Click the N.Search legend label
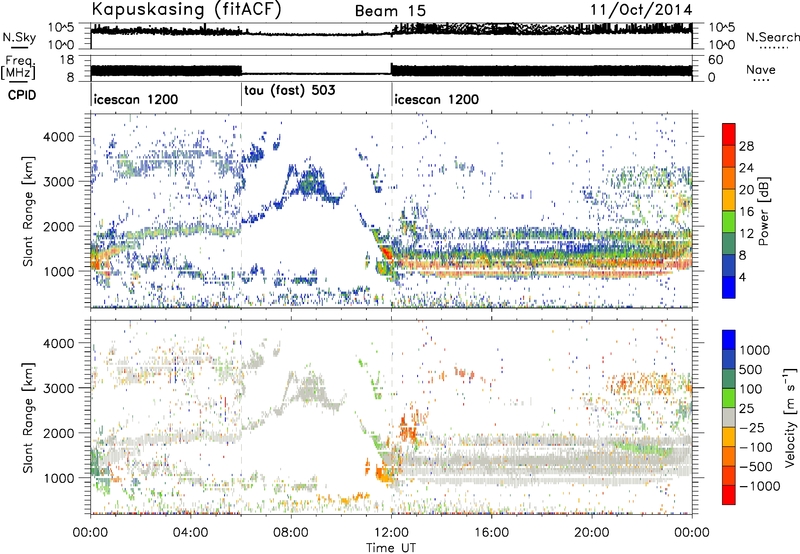This screenshot has height=554, width=800. click(772, 37)
